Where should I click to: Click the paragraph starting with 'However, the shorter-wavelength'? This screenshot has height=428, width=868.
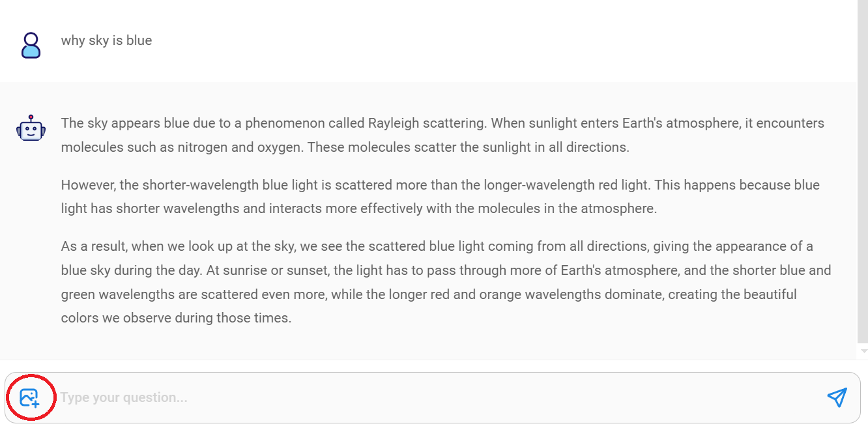[x=440, y=197]
